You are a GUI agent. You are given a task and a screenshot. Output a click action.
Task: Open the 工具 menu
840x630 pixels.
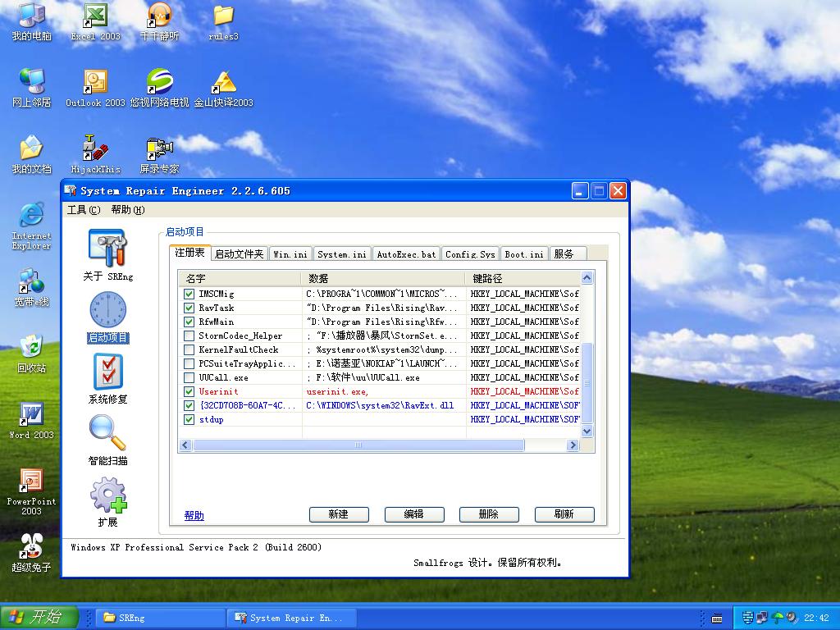click(x=83, y=210)
